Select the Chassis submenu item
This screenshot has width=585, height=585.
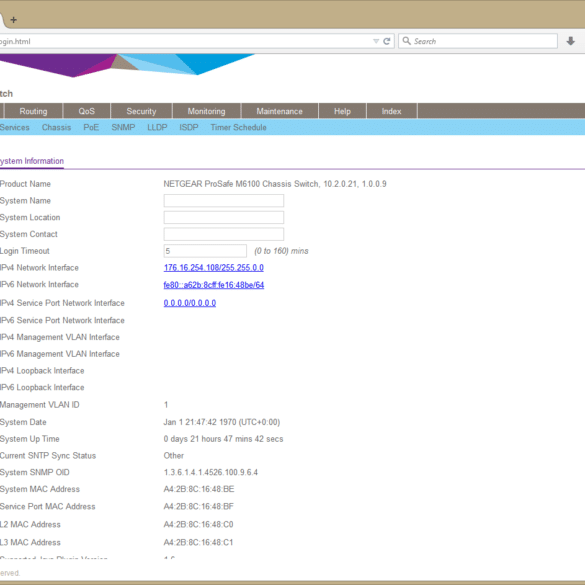point(56,128)
